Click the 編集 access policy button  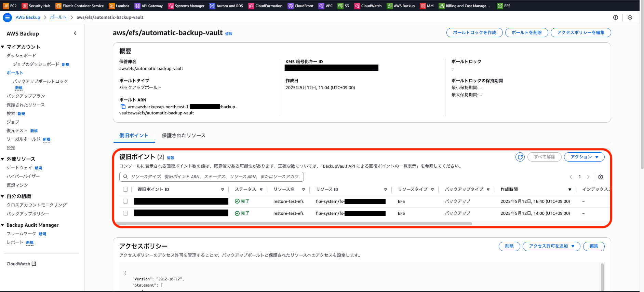point(594,246)
